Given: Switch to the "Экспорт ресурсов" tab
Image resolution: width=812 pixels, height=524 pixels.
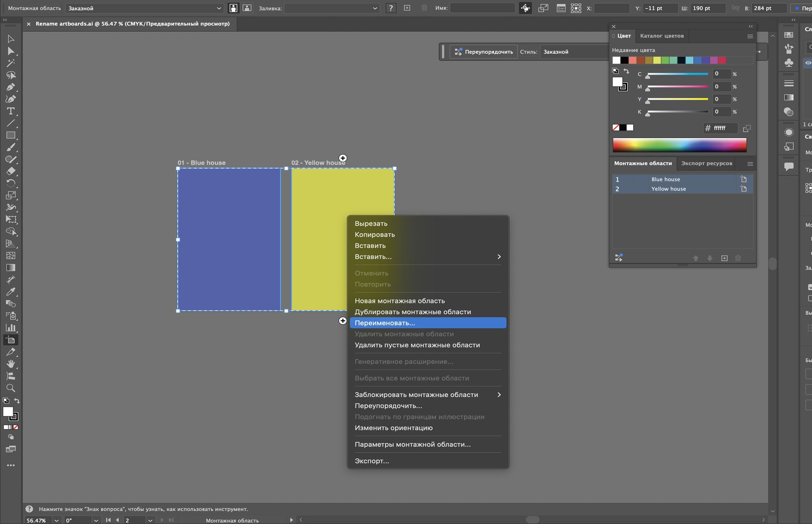Looking at the screenshot, I should pos(706,164).
